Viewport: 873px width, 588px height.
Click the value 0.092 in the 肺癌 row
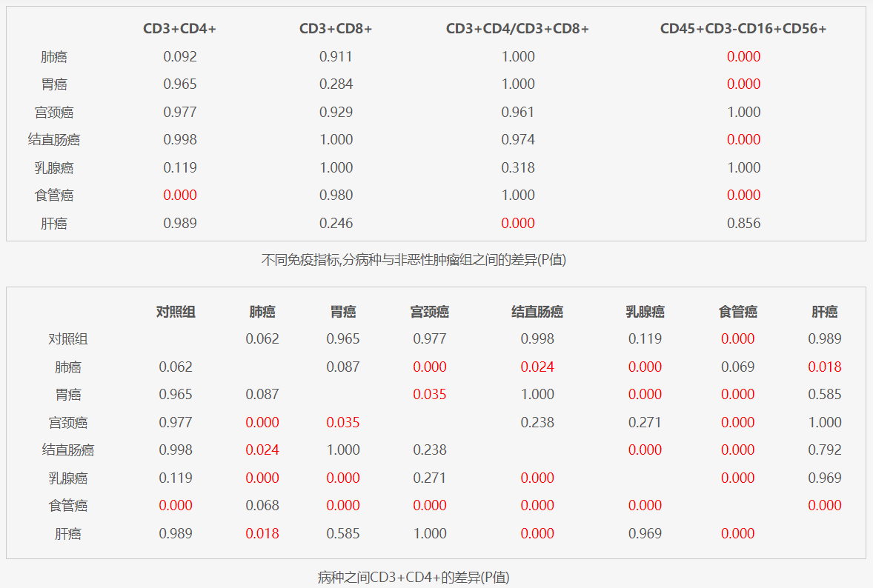pyautogui.click(x=180, y=57)
